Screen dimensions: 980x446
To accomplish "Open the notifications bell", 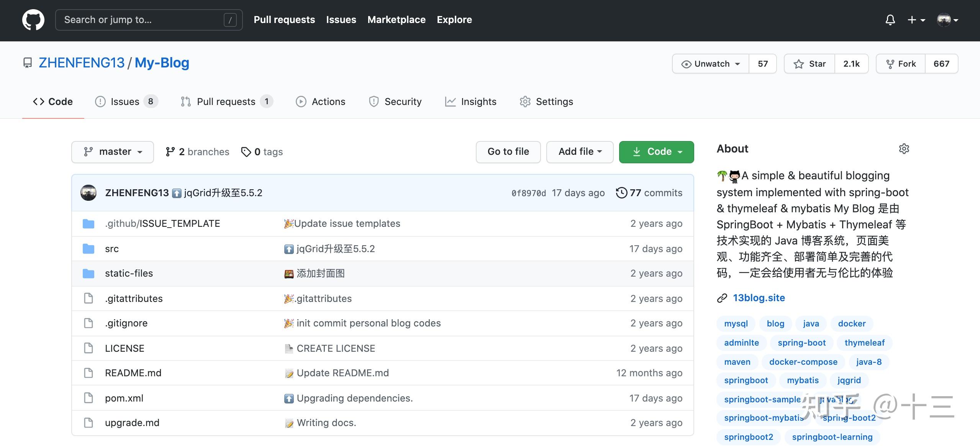I will click(890, 20).
